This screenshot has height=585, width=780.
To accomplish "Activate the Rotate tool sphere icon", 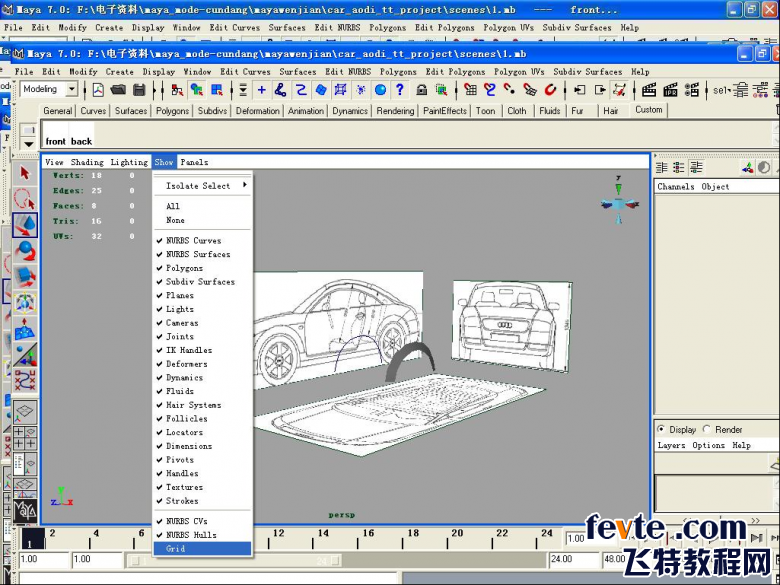I will [25, 250].
